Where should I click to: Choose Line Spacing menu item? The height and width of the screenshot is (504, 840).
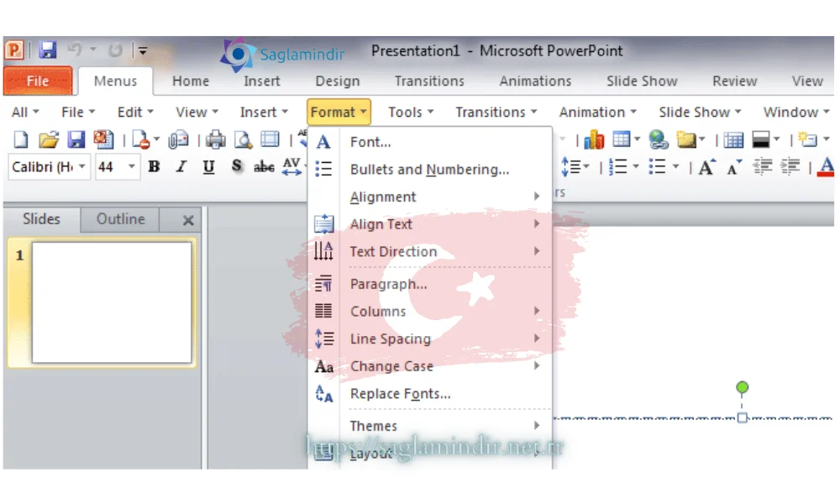[x=429, y=339]
